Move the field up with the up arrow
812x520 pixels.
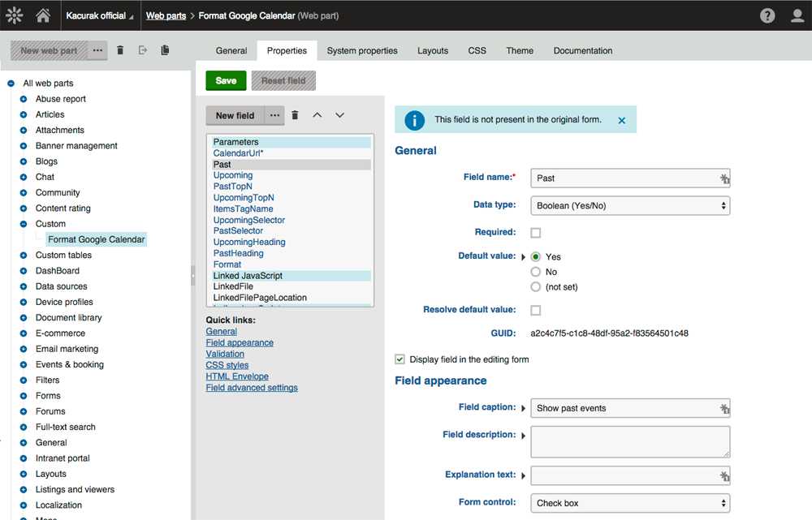(317, 115)
